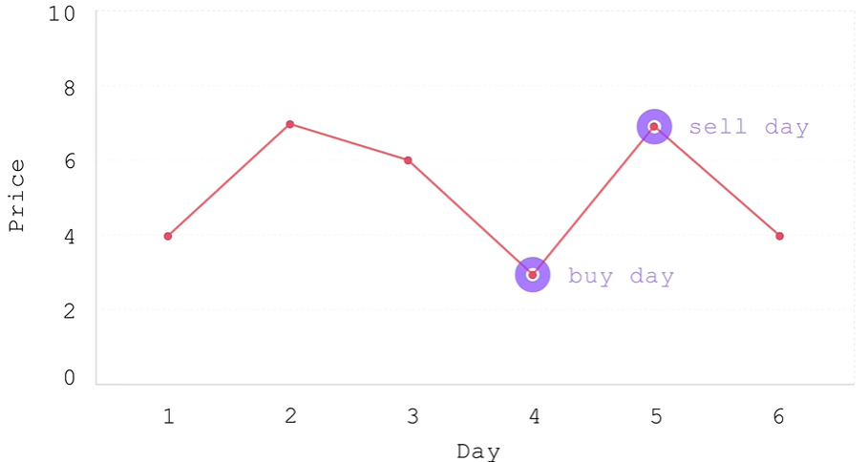Screen dimensions: 868x462
Task: Click x-axis tick label 5
Action: (656, 416)
